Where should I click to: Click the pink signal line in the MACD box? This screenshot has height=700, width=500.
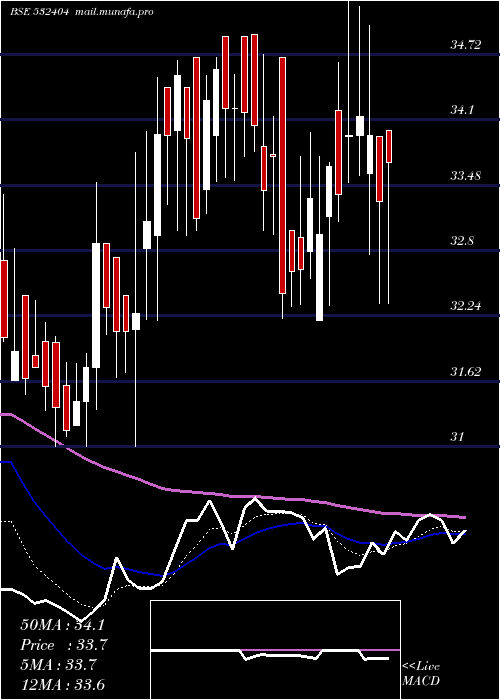coord(320,650)
